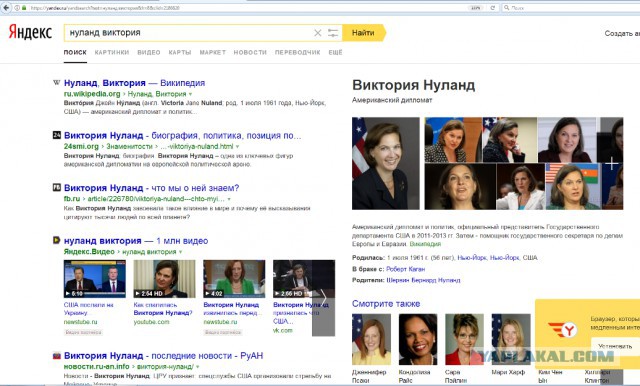
Task: Go to the Маркет tab
Action: pos(213,52)
